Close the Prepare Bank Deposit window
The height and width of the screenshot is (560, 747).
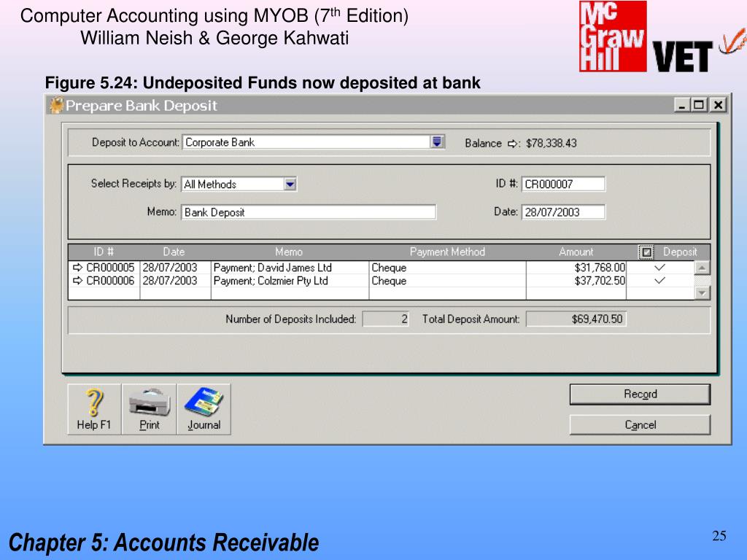click(x=719, y=105)
